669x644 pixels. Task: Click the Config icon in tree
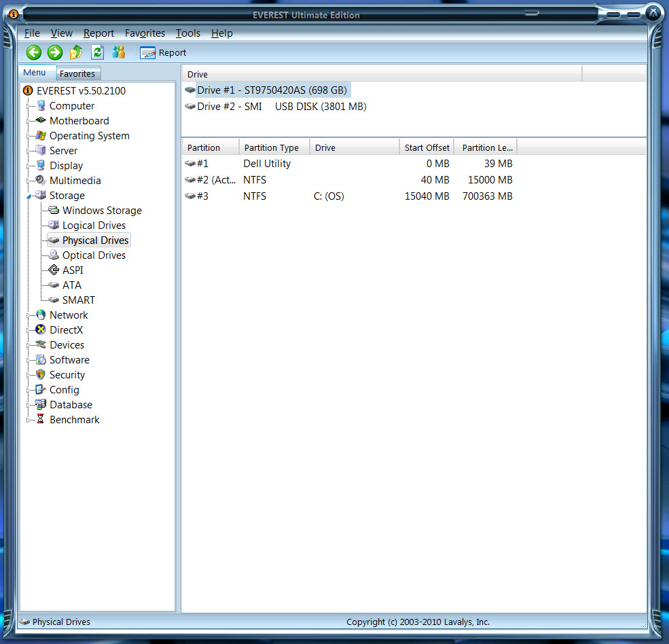(41, 389)
